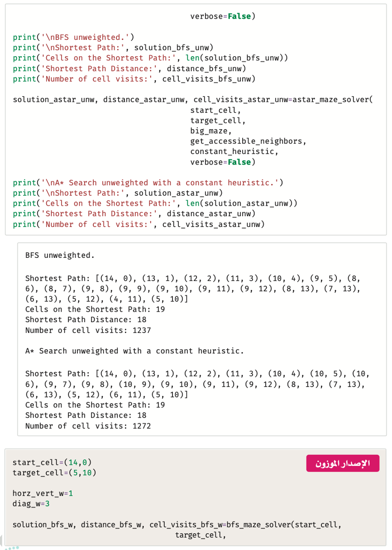Click first 'Cells on the Shortest Path: 19' output

[95, 309]
